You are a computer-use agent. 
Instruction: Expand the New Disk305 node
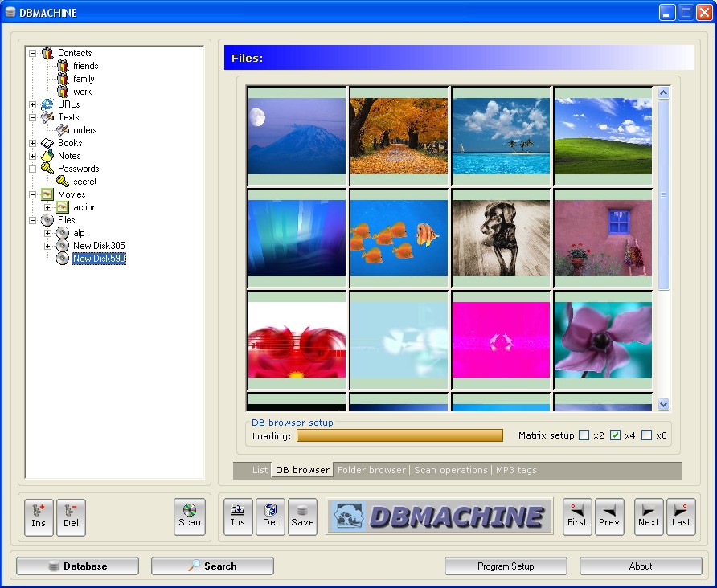pos(47,247)
